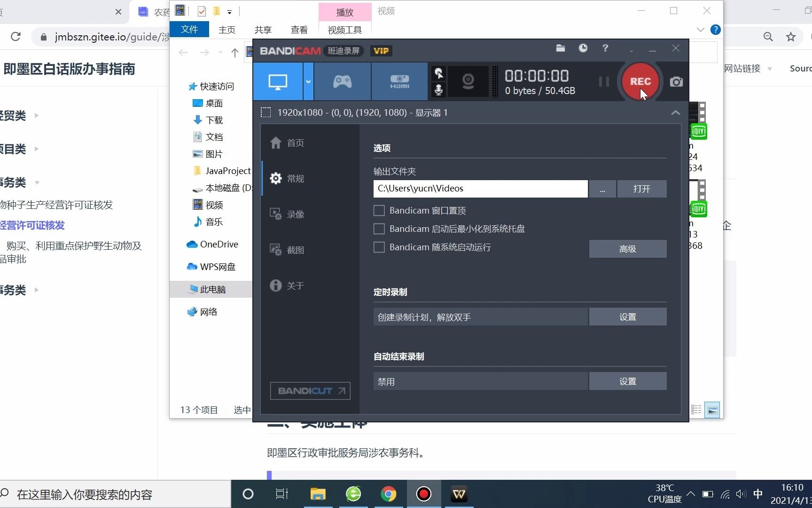
Task: Expand File Explorer ribbon chevron
Action: (700, 30)
